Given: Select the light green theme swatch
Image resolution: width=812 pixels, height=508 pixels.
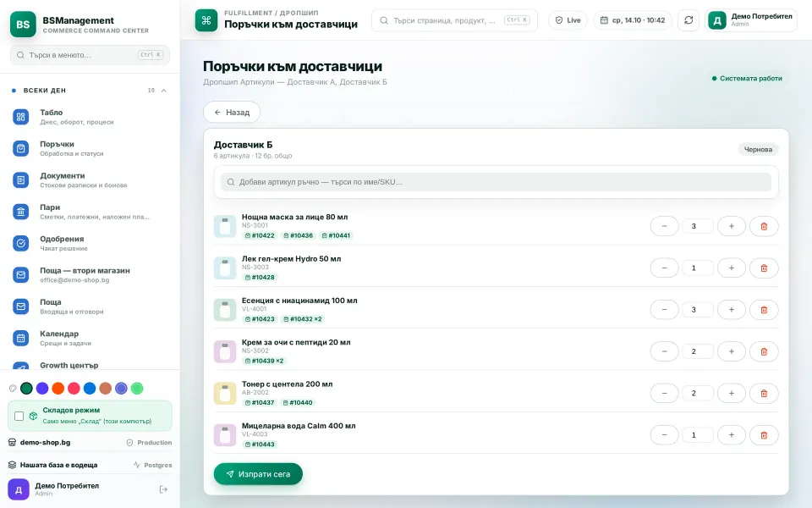Looking at the screenshot, I should (x=137, y=389).
